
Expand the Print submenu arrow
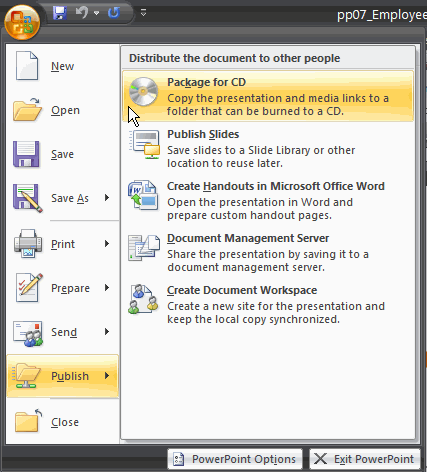click(107, 244)
